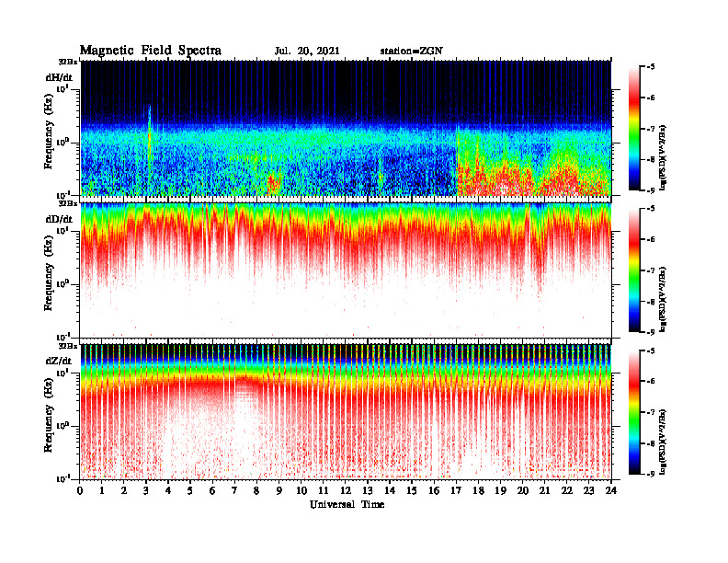The height and width of the screenshot is (563, 728).
Task: Click the "station=ZGN" label
Action: coord(412,52)
